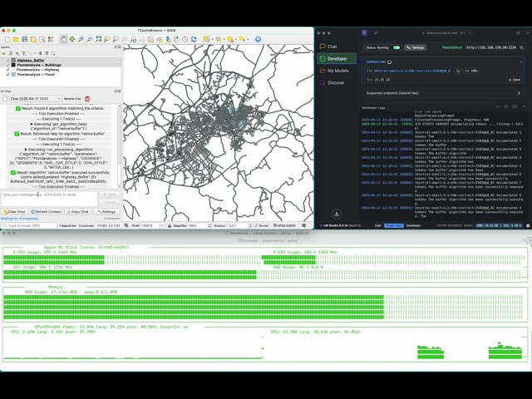The width and height of the screenshot is (532, 399).
Task: Toggle visibility of Floodanalysis — Highway layer
Action: coord(7,70)
